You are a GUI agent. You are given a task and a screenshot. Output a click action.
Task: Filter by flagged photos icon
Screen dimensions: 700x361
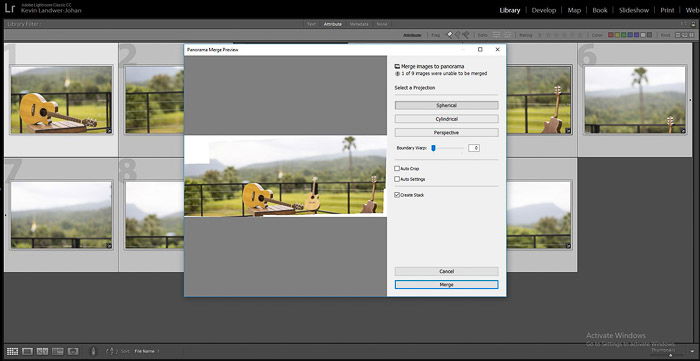tap(450, 35)
